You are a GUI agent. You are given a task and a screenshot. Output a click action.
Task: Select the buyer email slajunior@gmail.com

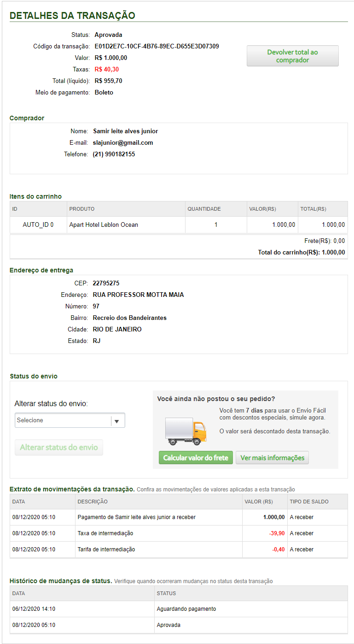pyautogui.click(x=123, y=143)
